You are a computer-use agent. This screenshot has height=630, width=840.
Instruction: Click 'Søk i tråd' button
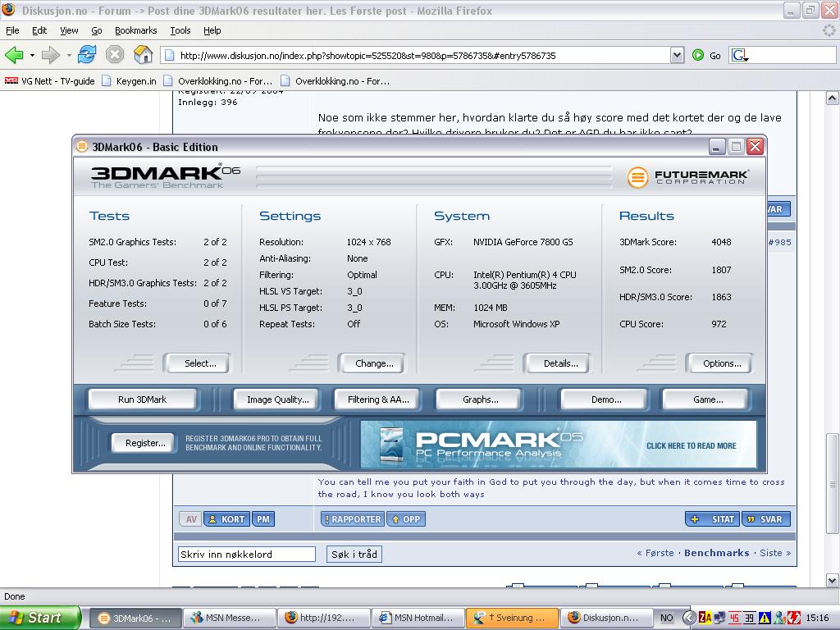354,554
